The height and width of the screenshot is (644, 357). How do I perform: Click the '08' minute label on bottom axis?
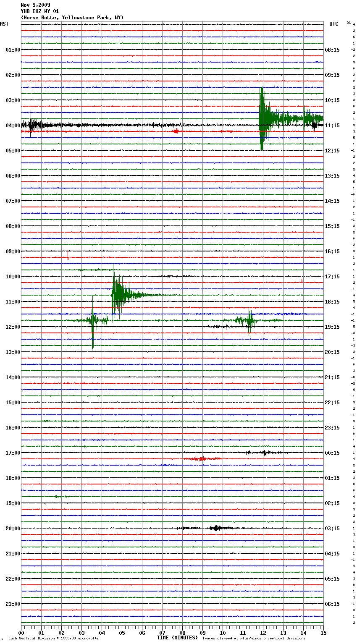(182, 633)
